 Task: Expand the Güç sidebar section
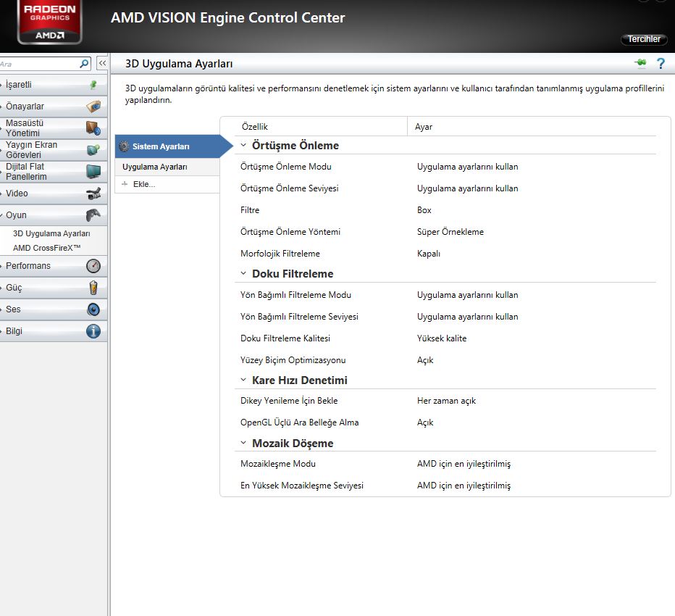(54, 287)
